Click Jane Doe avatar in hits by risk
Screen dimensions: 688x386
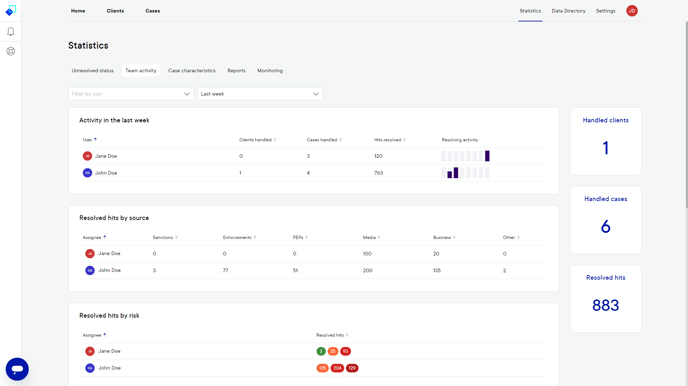coord(90,351)
